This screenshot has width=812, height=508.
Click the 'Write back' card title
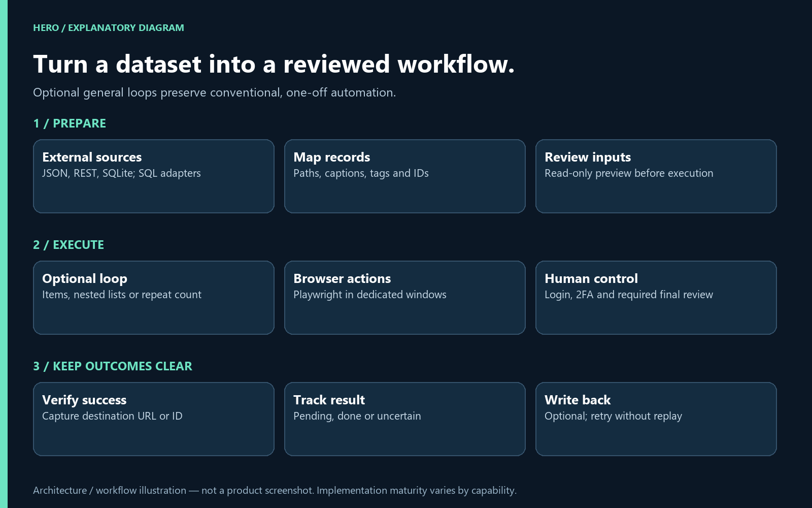578,400
